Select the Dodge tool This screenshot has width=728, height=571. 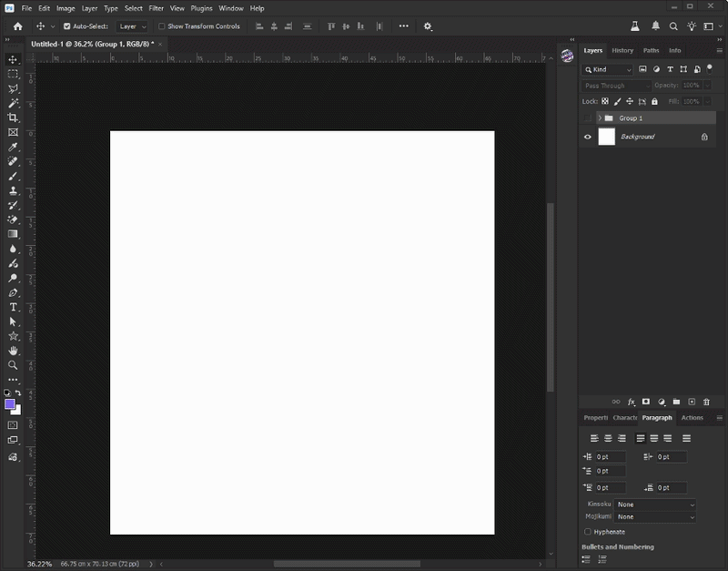tap(13, 278)
